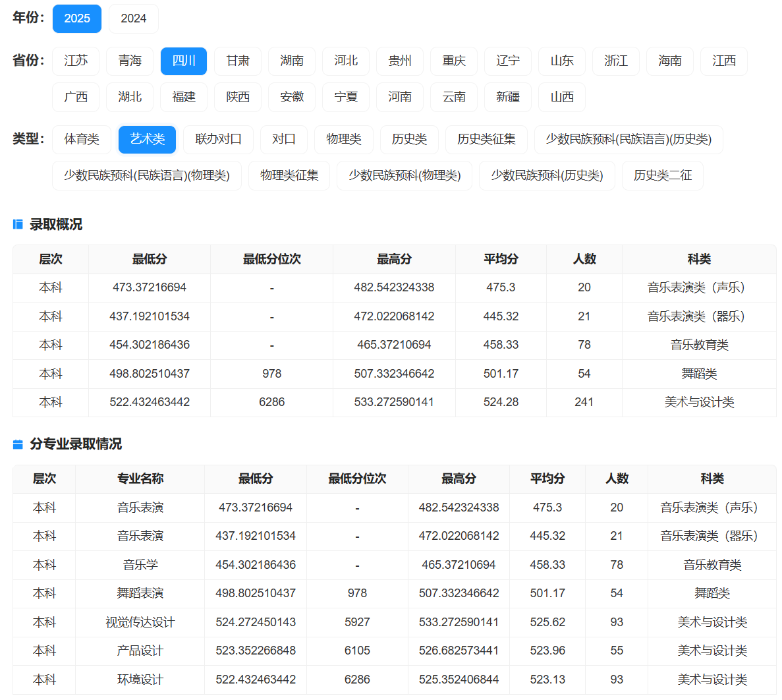Pick 陕西 province
Viewport: 782px width, 700px height.
point(238,97)
